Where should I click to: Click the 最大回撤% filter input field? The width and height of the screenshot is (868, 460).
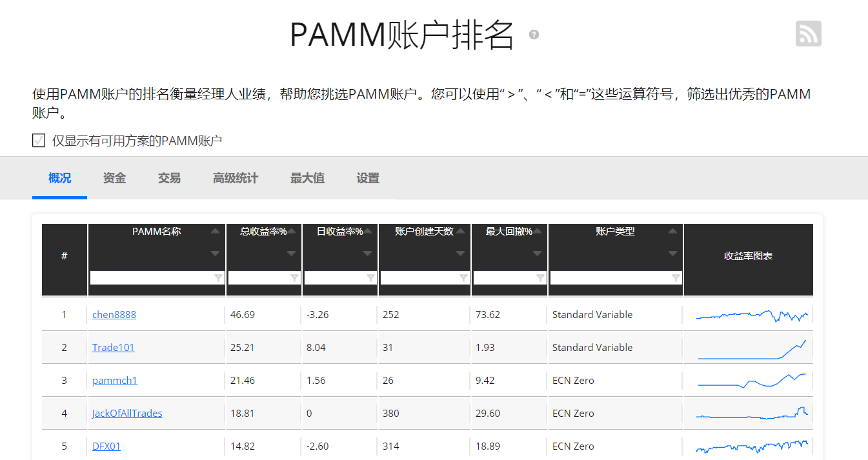(x=510, y=277)
